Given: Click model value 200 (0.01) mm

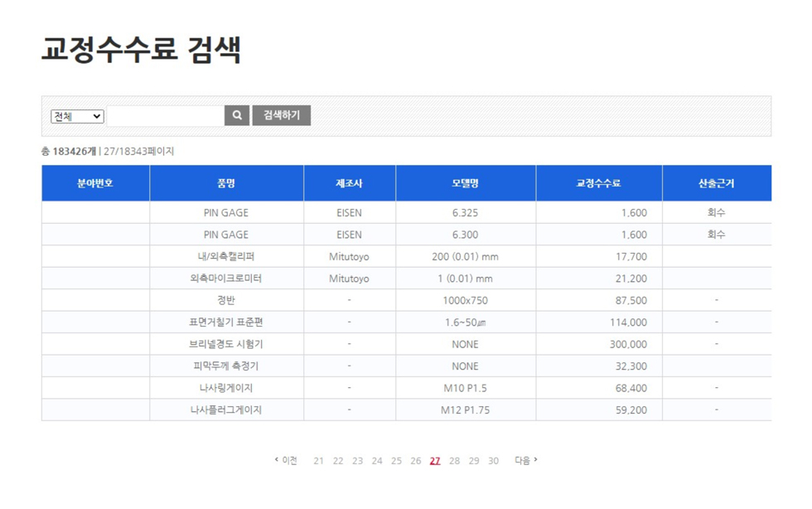Looking at the screenshot, I should [465, 257].
